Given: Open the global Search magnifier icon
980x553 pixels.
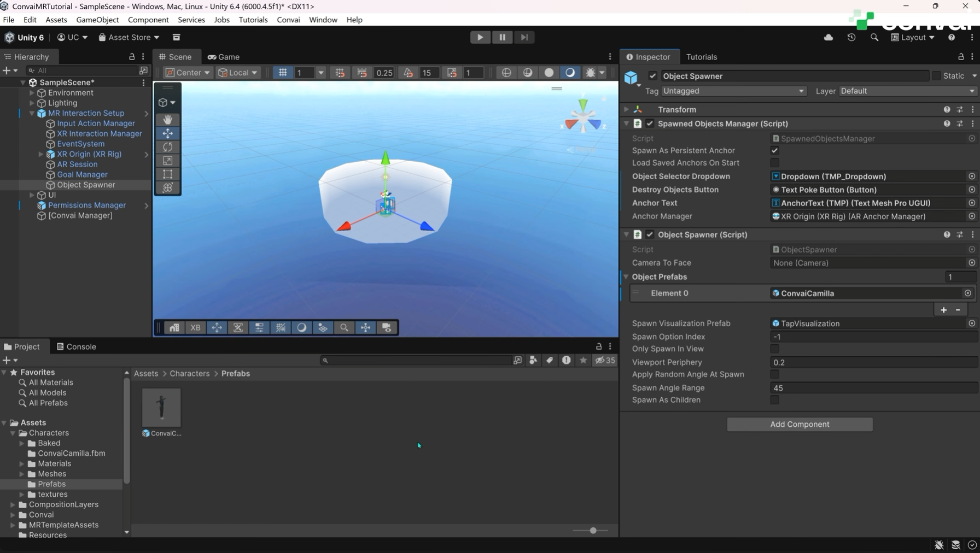Looking at the screenshot, I should 874,37.
